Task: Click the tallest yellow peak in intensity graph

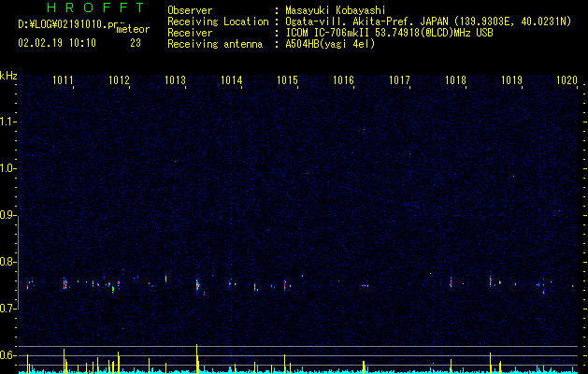Action: click(x=196, y=359)
